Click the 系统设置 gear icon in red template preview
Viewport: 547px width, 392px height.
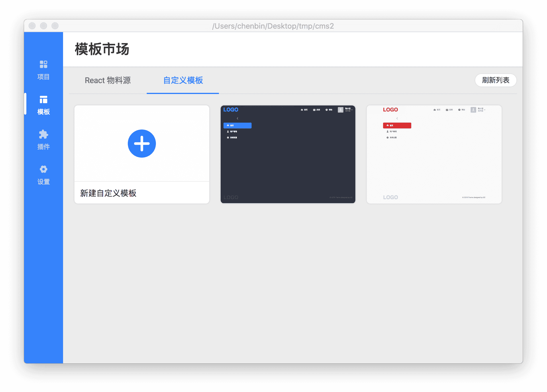point(387,137)
